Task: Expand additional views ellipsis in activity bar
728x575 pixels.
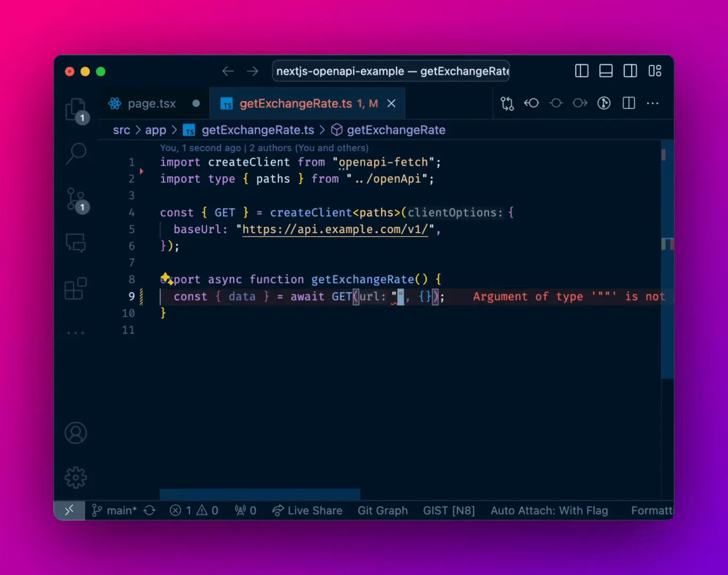Action: point(76,333)
